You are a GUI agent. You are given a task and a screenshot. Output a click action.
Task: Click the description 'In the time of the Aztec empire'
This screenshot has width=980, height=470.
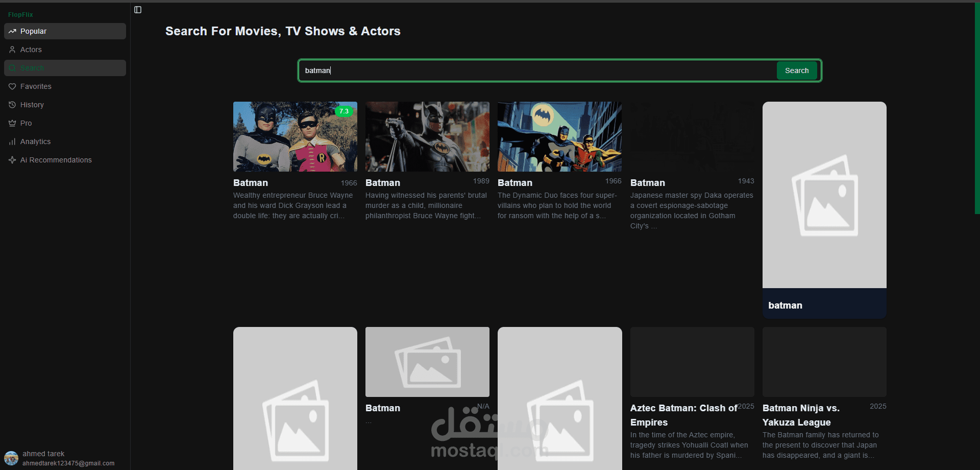[x=689, y=445]
